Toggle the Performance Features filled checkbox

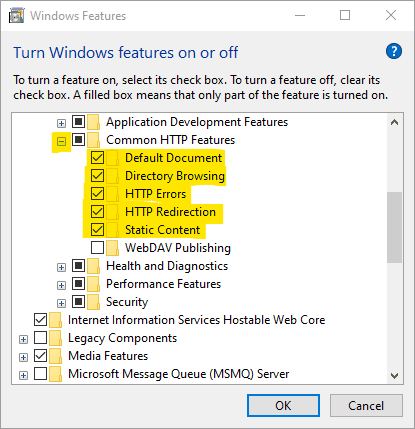[78, 284]
